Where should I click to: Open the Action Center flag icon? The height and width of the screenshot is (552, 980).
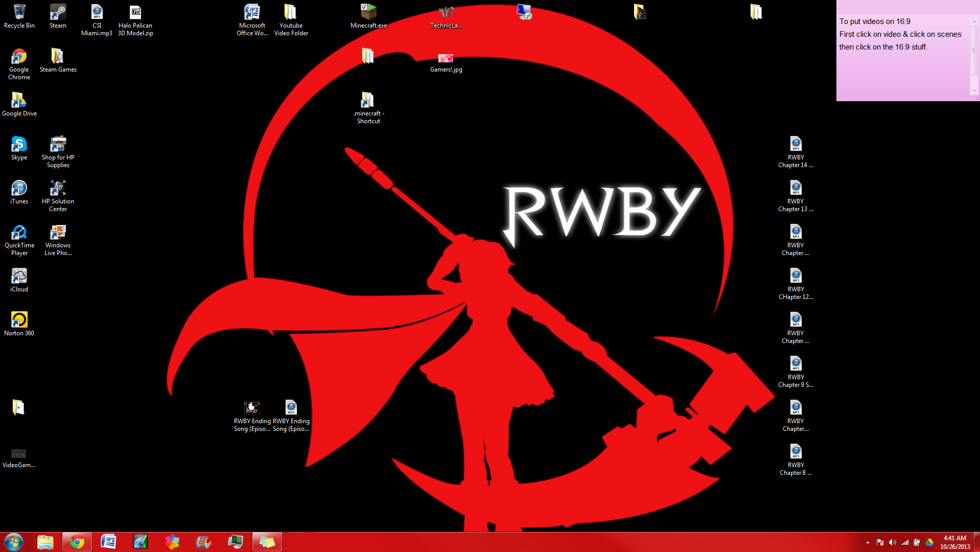click(x=880, y=542)
